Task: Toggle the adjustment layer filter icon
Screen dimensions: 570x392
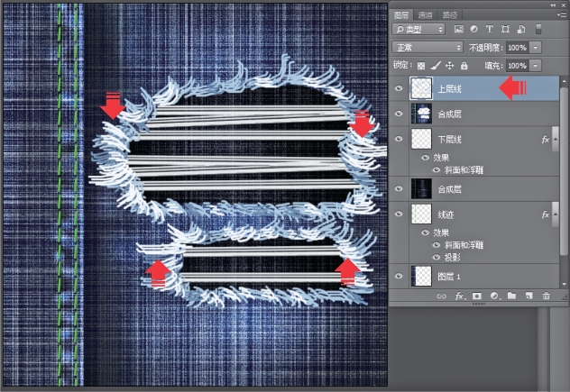Action: click(474, 29)
